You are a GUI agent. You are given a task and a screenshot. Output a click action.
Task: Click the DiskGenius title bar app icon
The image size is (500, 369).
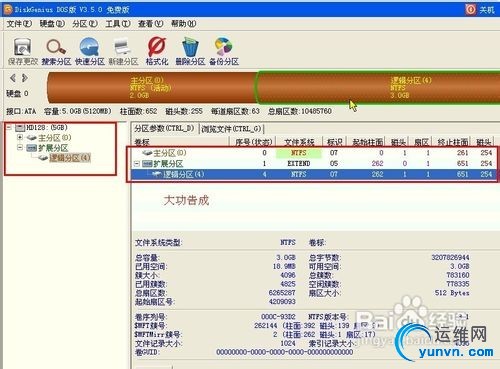pos(8,9)
